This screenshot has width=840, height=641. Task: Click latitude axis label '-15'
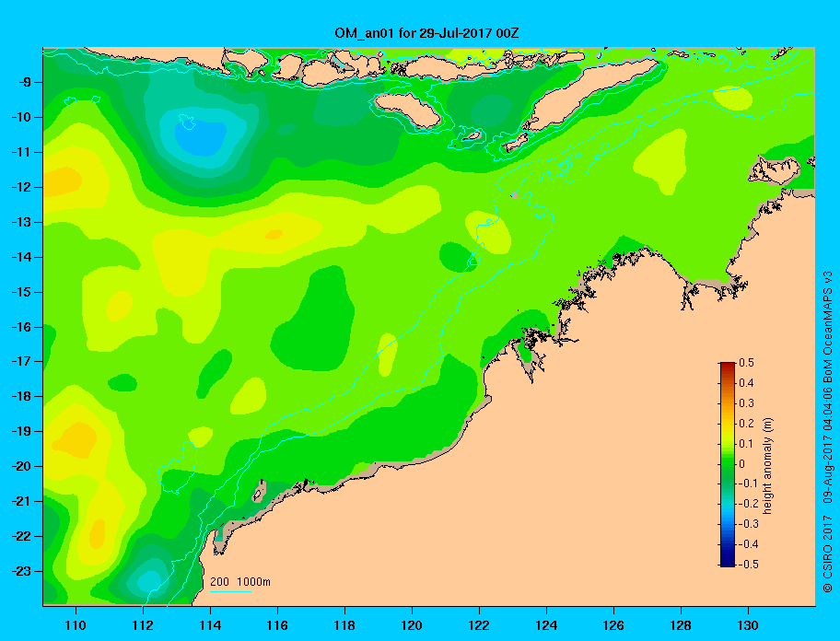pos(22,292)
